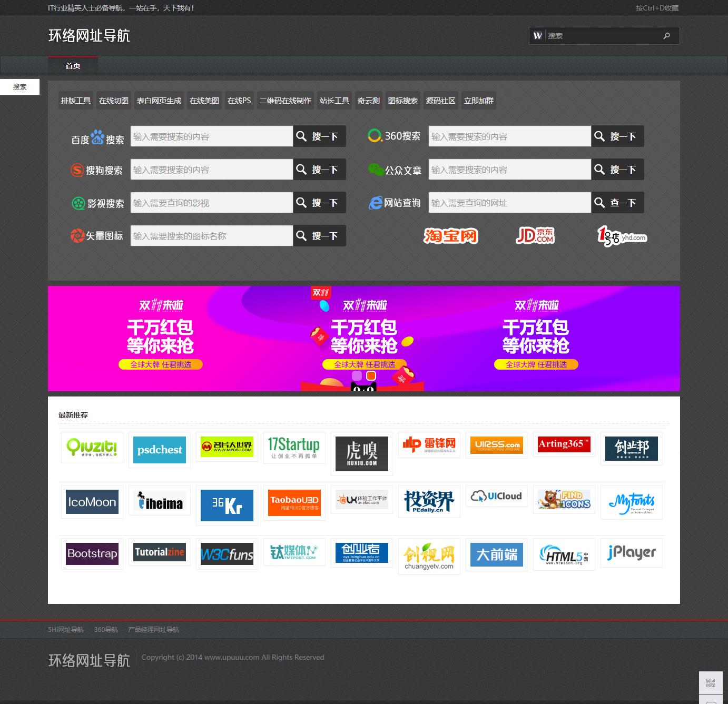Open the psdchest logo tile
The image size is (728, 704).
(160, 450)
